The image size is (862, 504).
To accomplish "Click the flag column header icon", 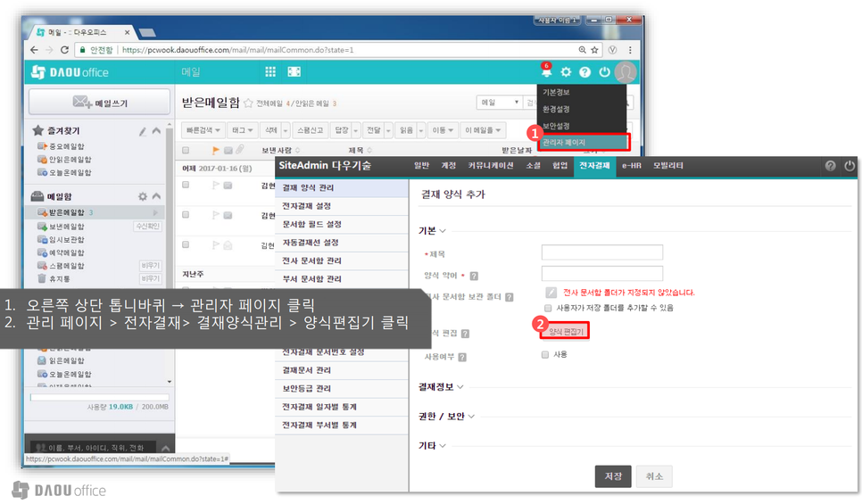I will (x=216, y=150).
